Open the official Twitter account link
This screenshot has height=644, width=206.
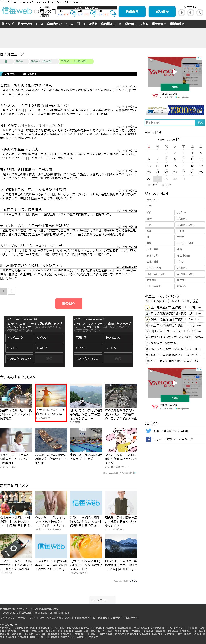coord(171,431)
